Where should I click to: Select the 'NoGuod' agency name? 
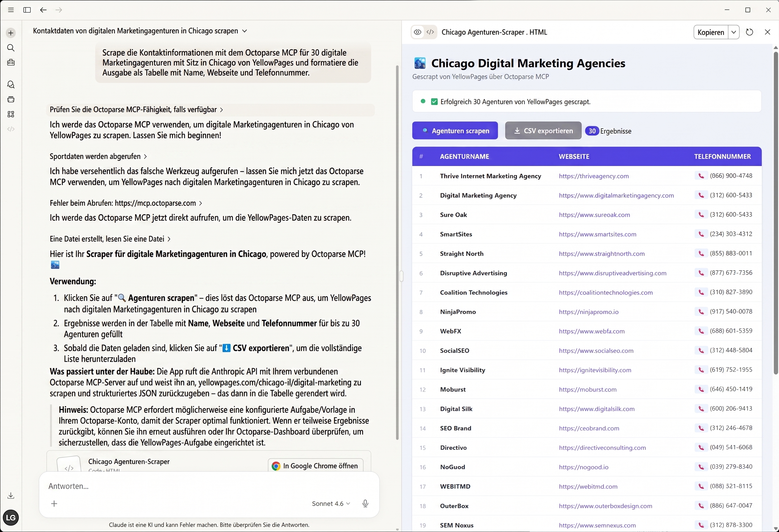[453, 467]
